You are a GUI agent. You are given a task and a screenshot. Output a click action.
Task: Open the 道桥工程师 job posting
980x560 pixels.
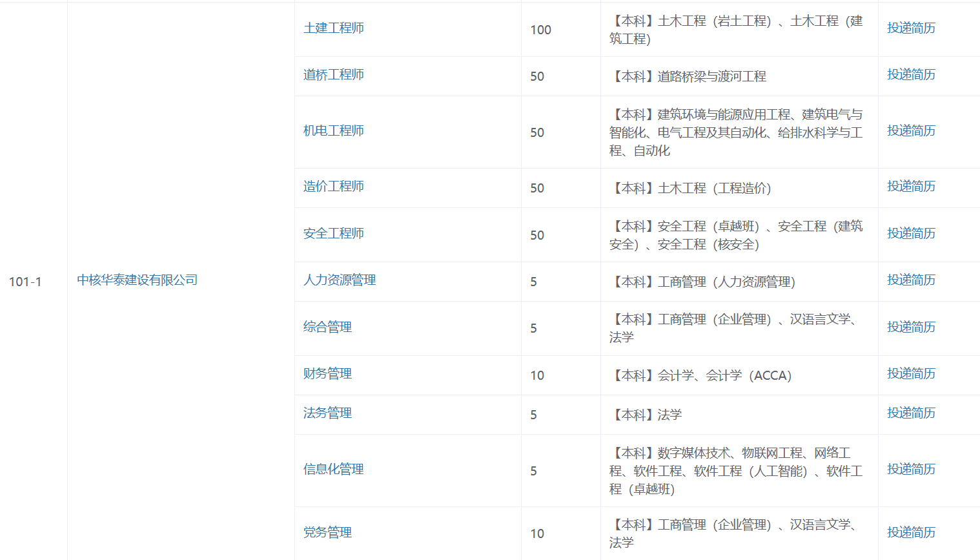coord(334,75)
